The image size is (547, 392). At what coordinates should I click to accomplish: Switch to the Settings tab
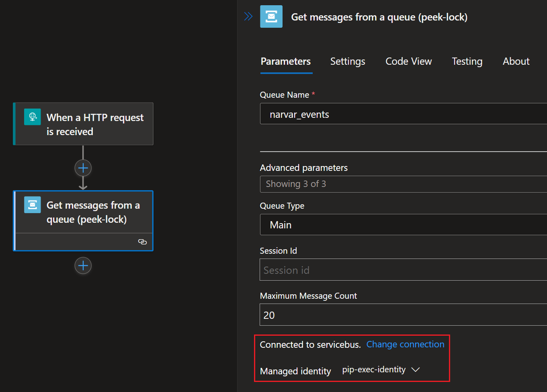[347, 62]
